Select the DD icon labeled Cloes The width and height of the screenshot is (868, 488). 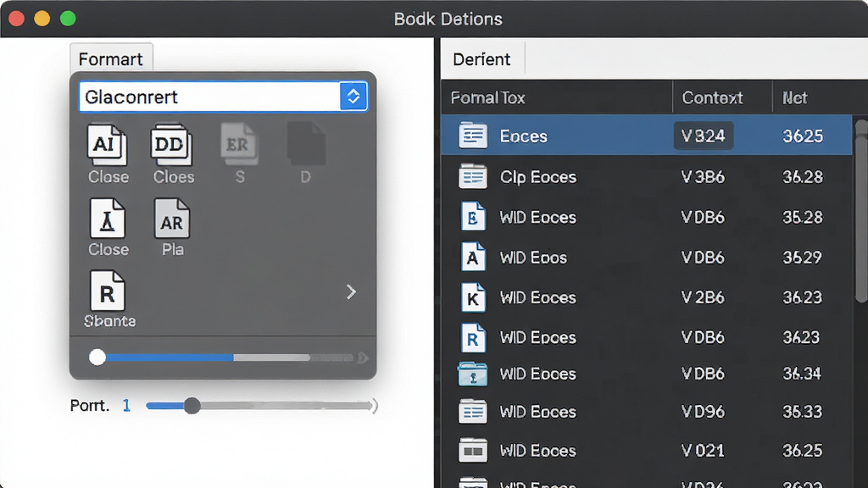click(x=171, y=144)
